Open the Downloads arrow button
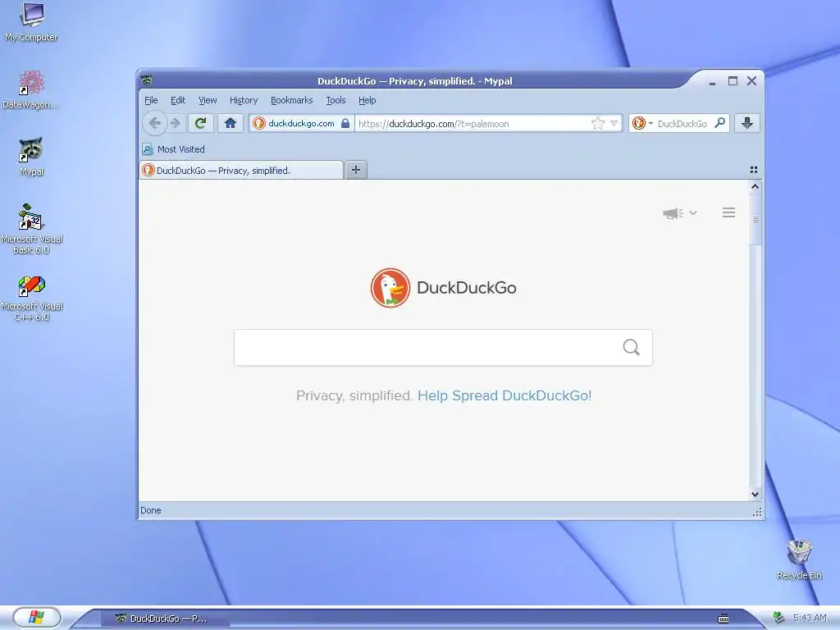Image resolution: width=840 pixels, height=630 pixels. tap(746, 123)
